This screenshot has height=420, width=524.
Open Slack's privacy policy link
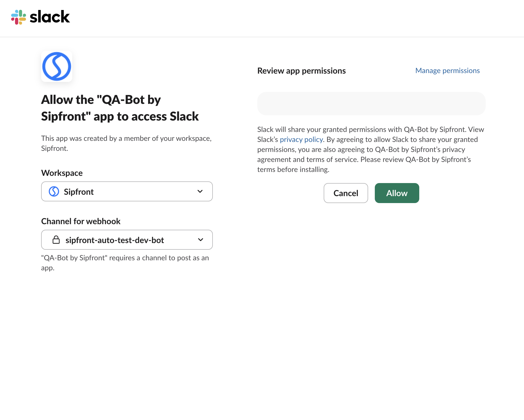click(301, 139)
